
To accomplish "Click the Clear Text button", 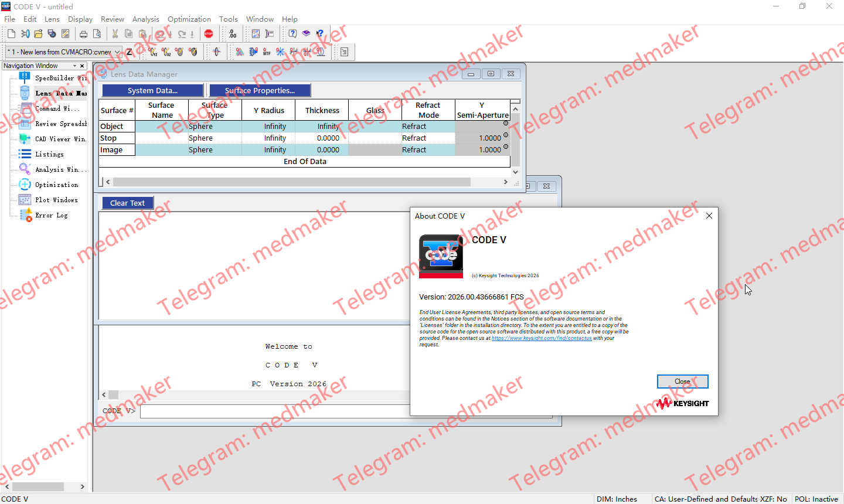I will (127, 203).
